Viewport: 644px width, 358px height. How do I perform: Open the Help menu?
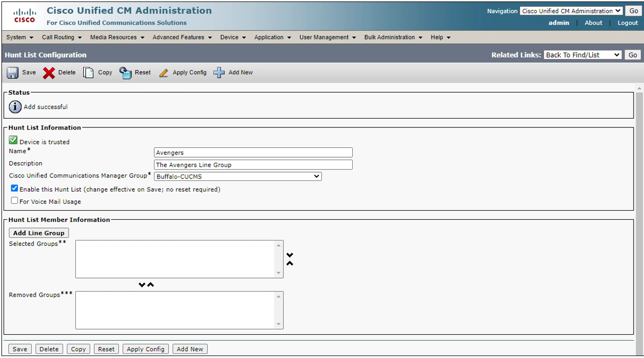[441, 37]
